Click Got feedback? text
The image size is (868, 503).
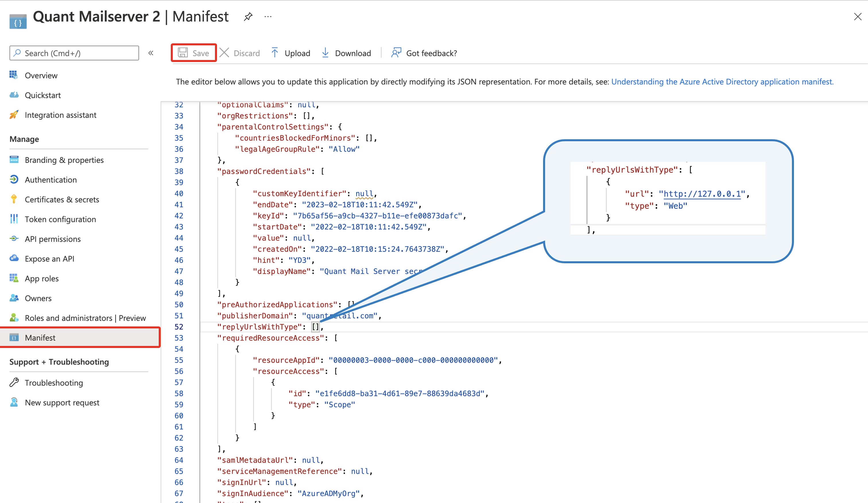coord(432,53)
